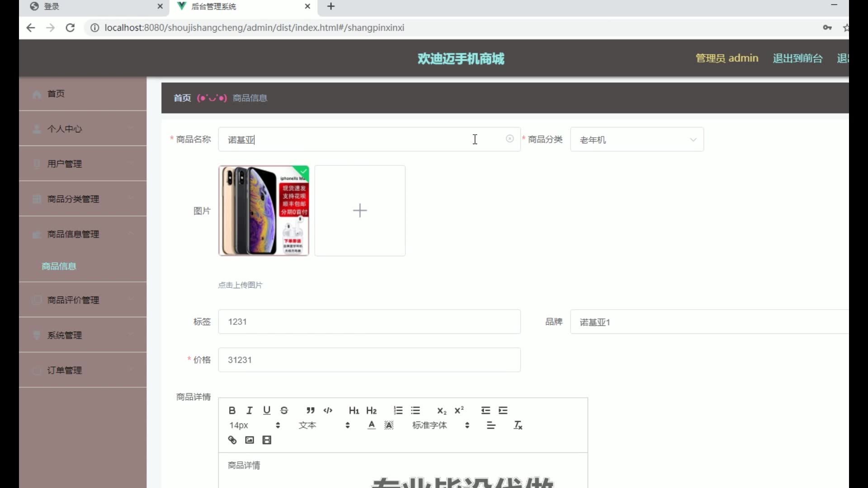Insert a hyperlink in editor
The height and width of the screenshot is (488, 868).
point(232,440)
